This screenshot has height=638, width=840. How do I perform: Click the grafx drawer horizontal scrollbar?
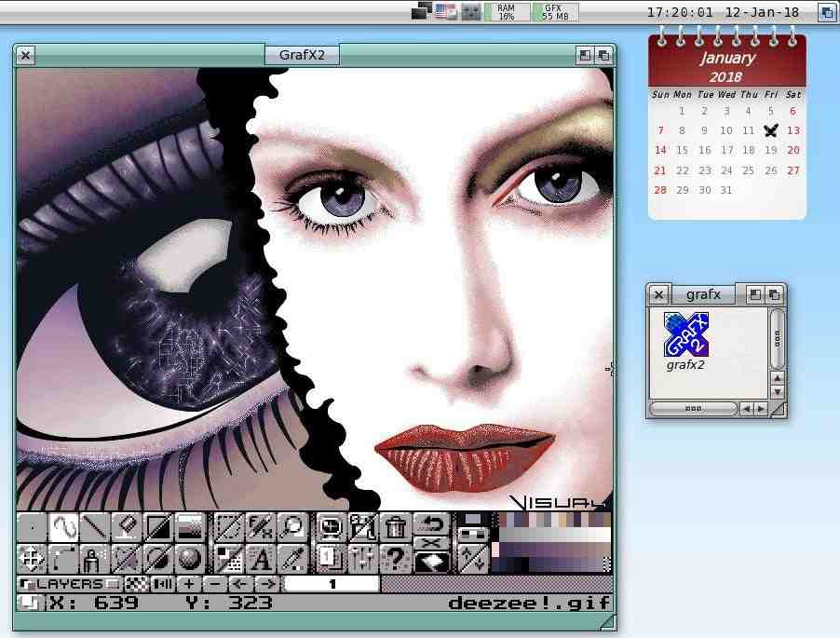coord(693,409)
